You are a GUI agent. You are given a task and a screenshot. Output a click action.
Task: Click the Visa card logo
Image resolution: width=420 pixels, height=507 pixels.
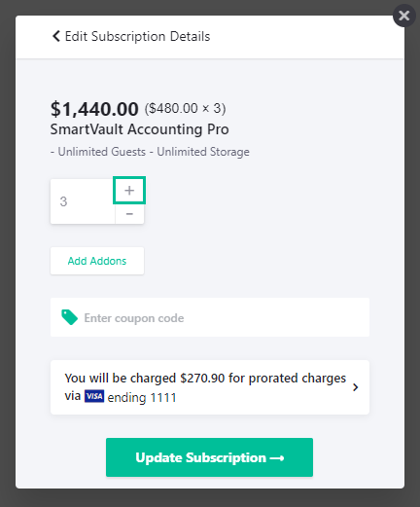[x=94, y=396]
